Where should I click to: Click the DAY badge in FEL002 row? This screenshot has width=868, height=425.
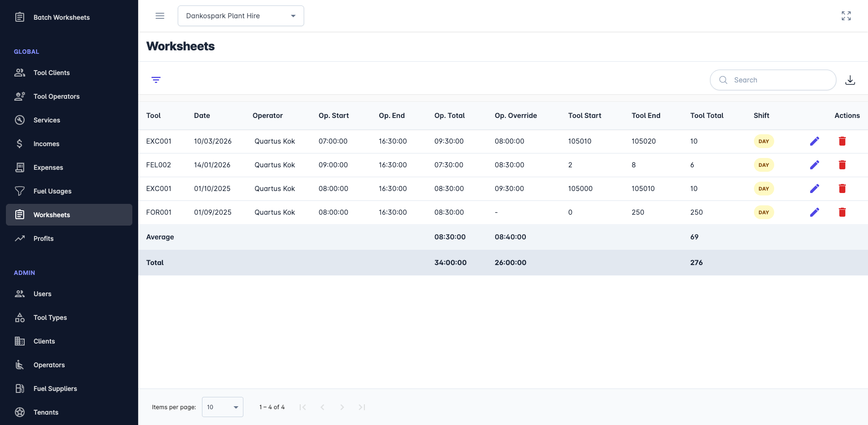[x=764, y=165]
